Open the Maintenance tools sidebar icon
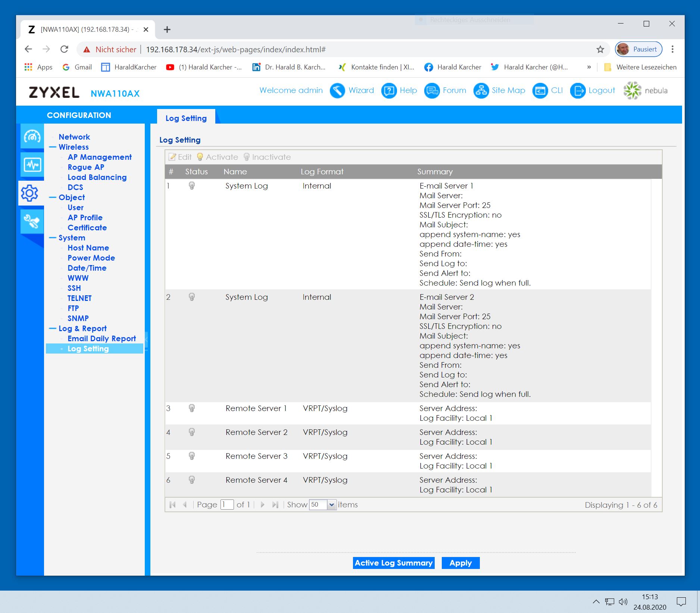 pyautogui.click(x=32, y=221)
